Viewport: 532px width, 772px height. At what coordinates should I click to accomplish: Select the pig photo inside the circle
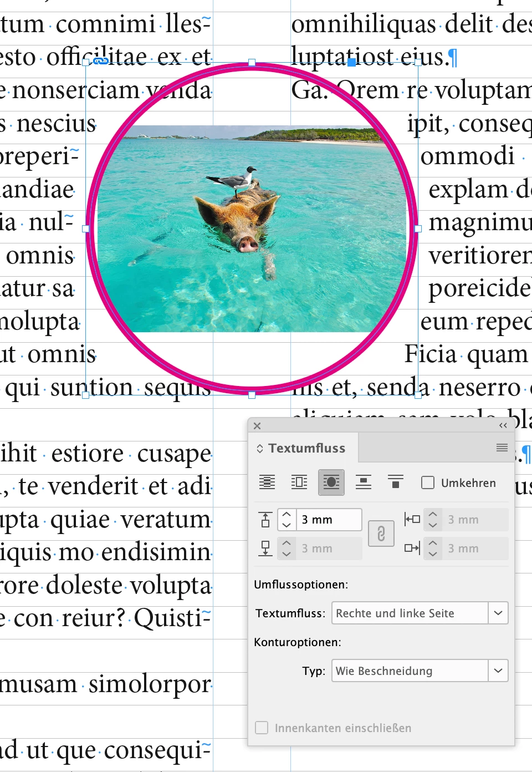tap(252, 228)
